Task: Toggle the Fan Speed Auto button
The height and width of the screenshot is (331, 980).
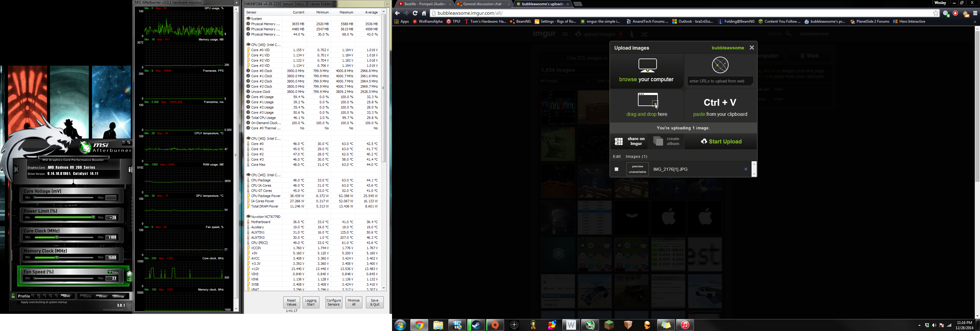Action: click(x=113, y=272)
